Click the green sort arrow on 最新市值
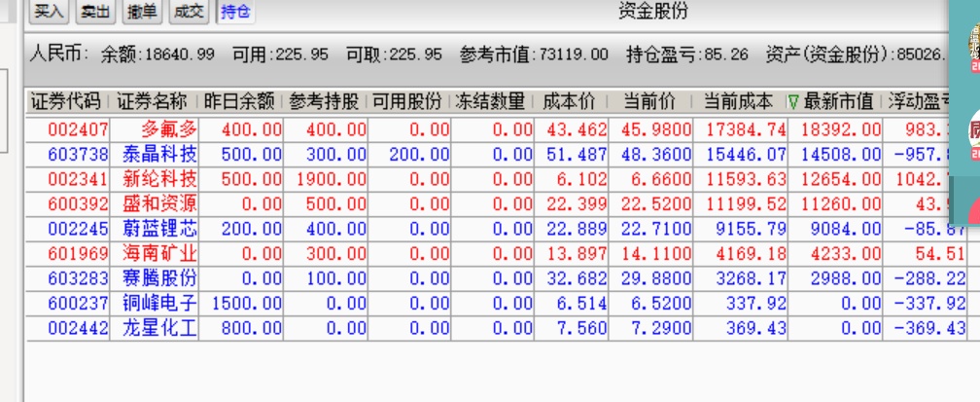Screen dimensions: 980x402 point(793,102)
